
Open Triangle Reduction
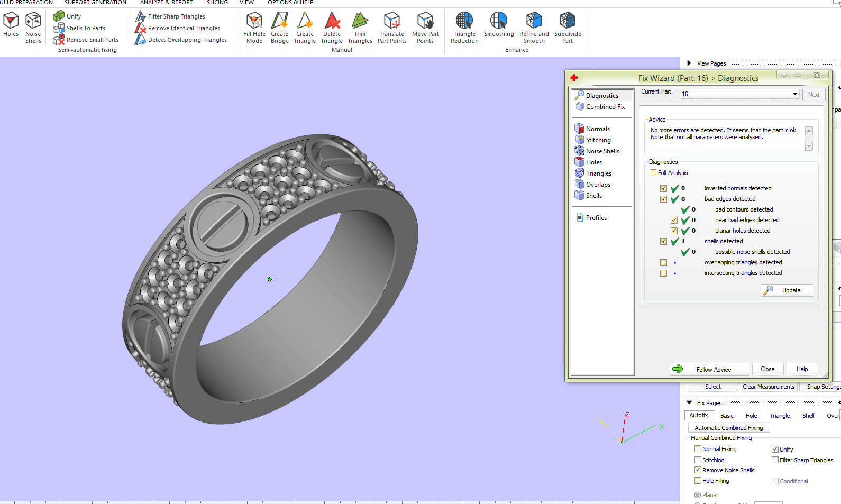pos(464,28)
